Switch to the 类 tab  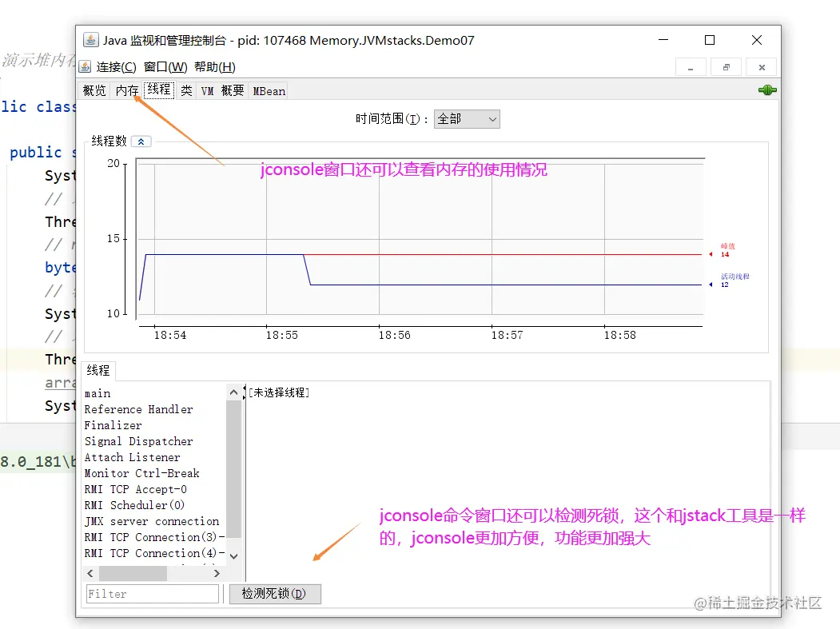point(186,90)
